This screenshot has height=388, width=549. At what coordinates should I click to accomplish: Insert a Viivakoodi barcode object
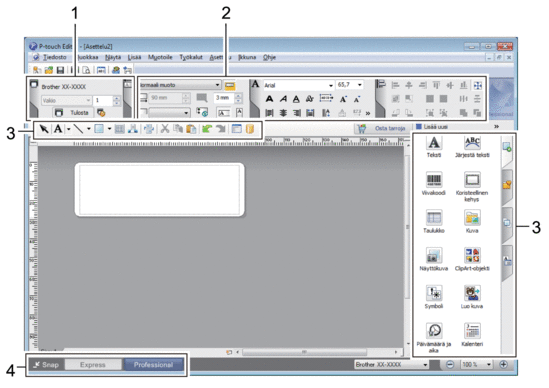click(x=434, y=180)
